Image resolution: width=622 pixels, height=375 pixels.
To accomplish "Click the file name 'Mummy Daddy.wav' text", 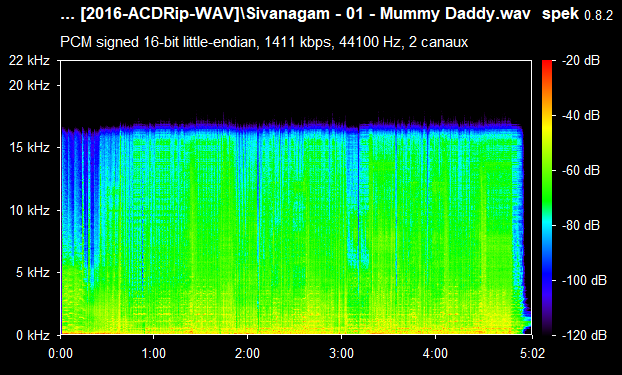I will 455,14.
